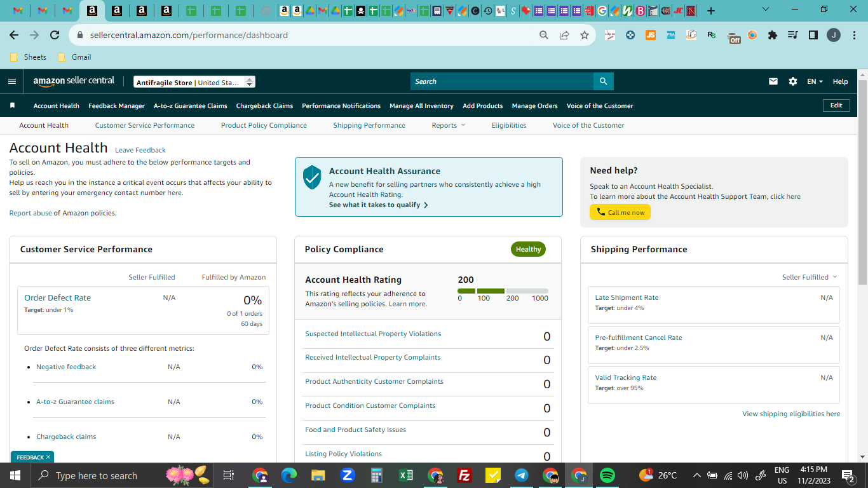Screen dimensions: 868x488
Task: Click the Account Health Rating progress bar
Action: (503, 291)
